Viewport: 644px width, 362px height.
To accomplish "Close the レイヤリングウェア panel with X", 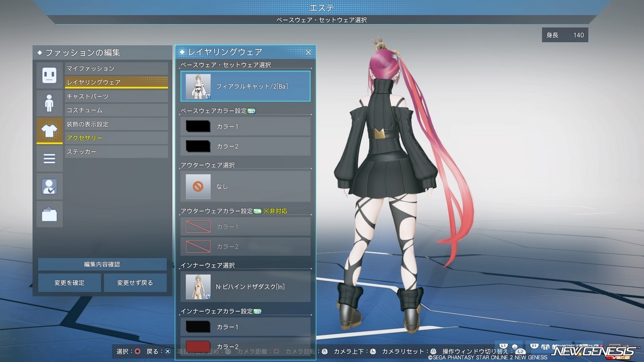I will pos(309,52).
